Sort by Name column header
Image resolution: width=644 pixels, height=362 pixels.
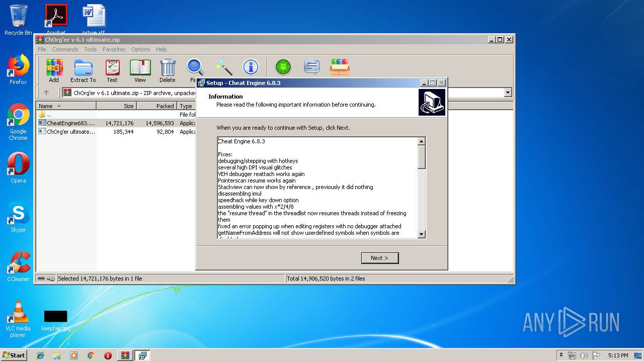[x=66, y=106]
